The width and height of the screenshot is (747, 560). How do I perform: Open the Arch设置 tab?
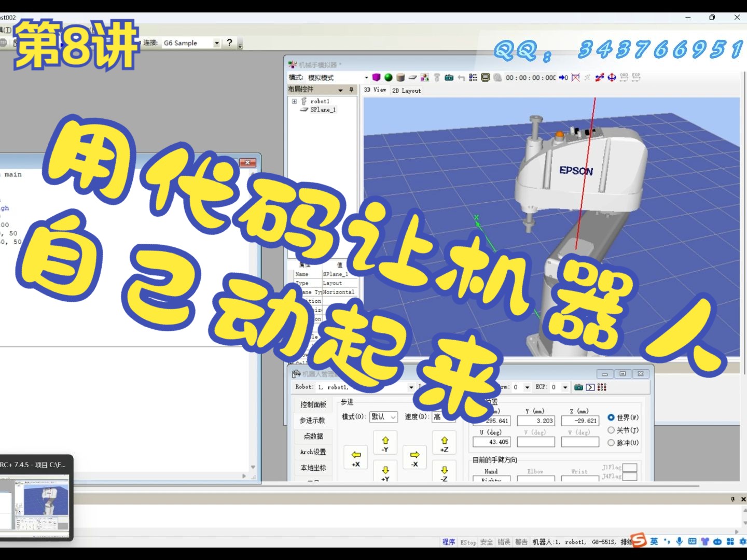[x=313, y=452]
